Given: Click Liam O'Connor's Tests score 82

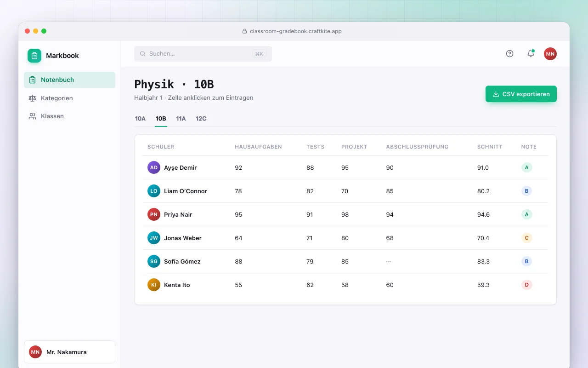Looking at the screenshot, I should point(310,191).
